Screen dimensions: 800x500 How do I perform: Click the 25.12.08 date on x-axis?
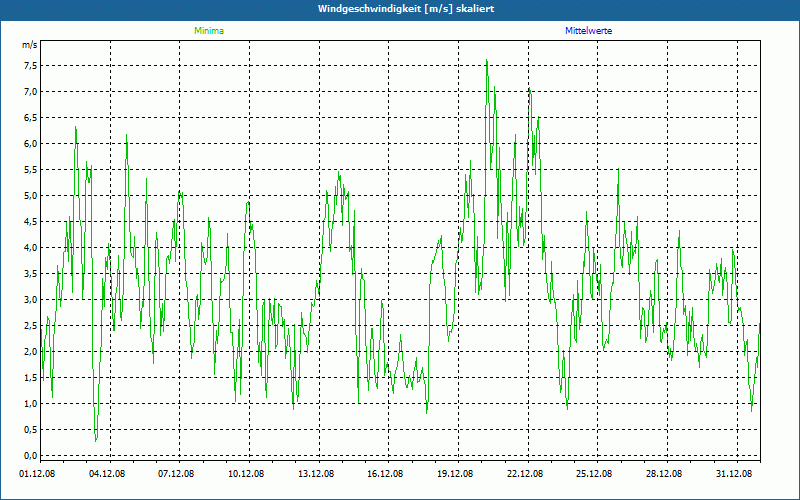tap(594, 475)
